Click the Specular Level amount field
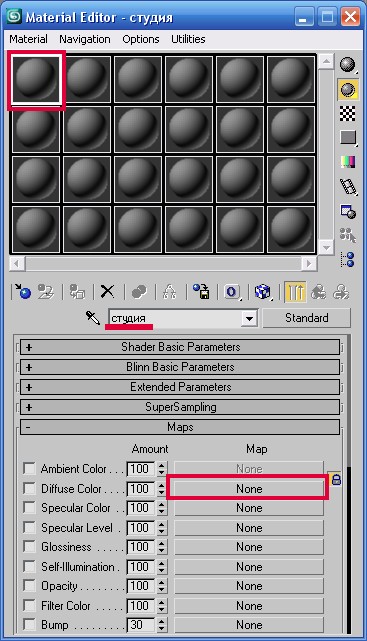Screen dimensions: 367x641 click(x=141, y=528)
